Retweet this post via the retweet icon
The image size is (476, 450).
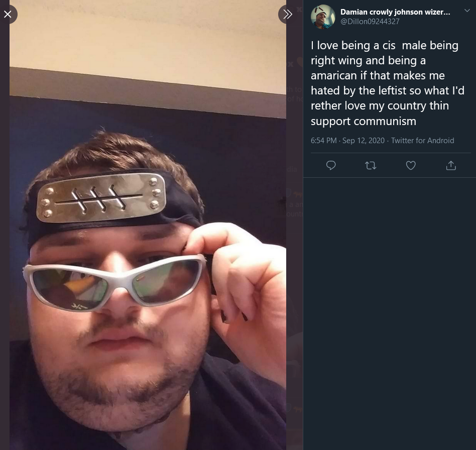pos(371,166)
